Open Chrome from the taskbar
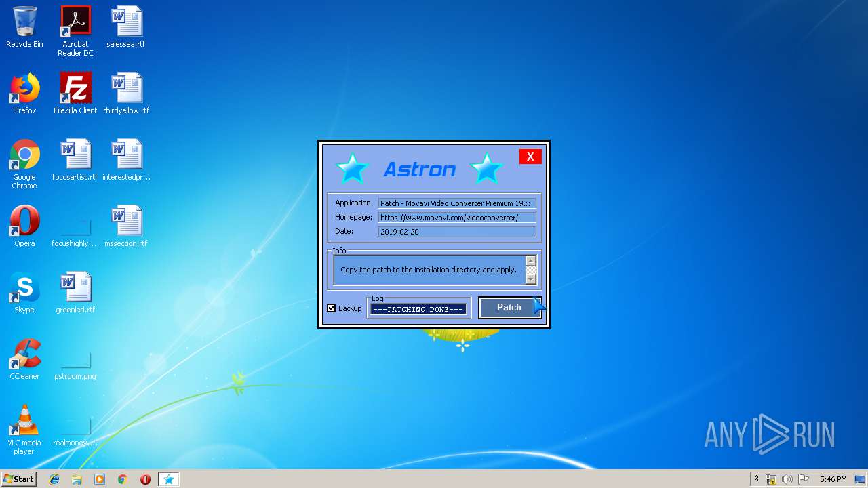 click(x=123, y=479)
